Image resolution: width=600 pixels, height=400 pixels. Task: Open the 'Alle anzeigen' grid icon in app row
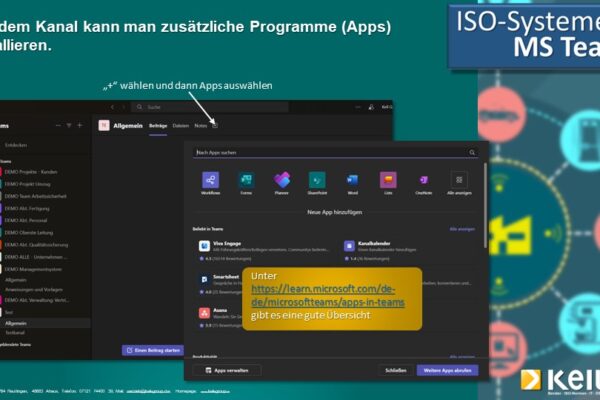459,180
